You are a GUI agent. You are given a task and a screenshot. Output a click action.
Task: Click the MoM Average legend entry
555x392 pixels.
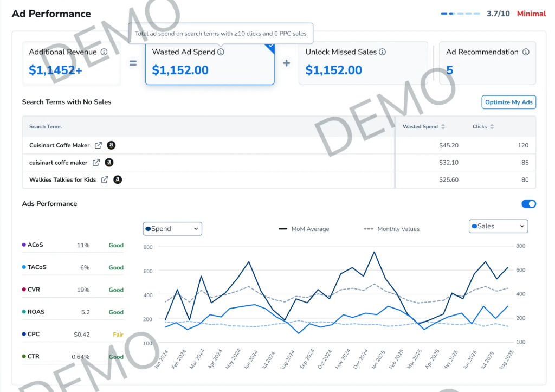(x=304, y=229)
